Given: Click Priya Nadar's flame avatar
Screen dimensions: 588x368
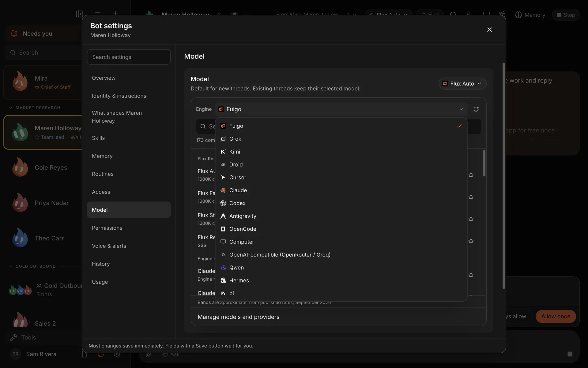Looking at the screenshot, I should pyautogui.click(x=20, y=203).
